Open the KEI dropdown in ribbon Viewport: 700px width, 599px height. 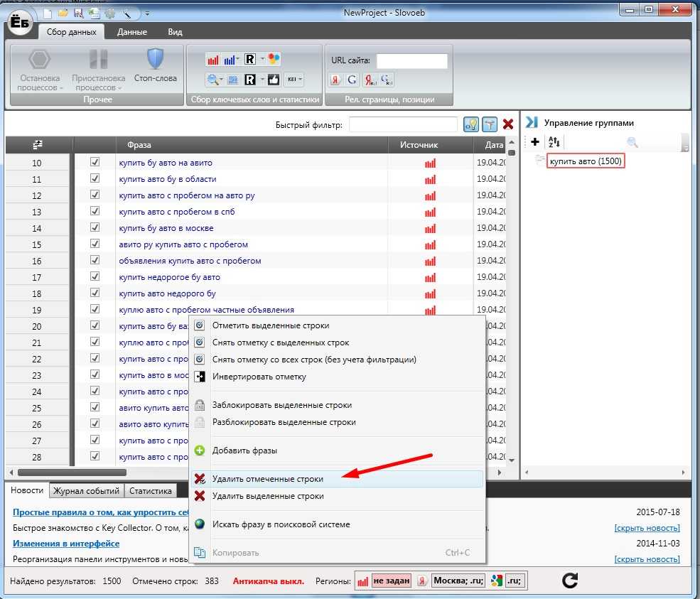click(x=294, y=80)
